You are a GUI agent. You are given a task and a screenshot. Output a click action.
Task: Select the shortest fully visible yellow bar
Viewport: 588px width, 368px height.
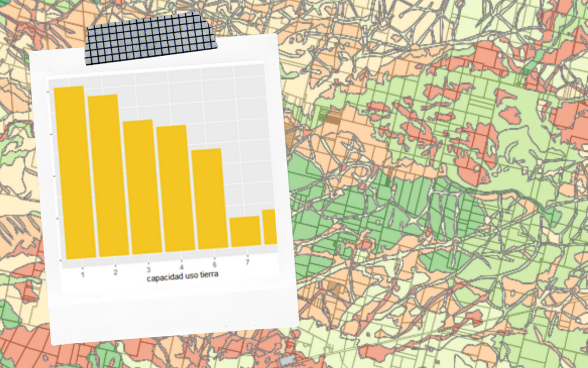click(x=245, y=231)
